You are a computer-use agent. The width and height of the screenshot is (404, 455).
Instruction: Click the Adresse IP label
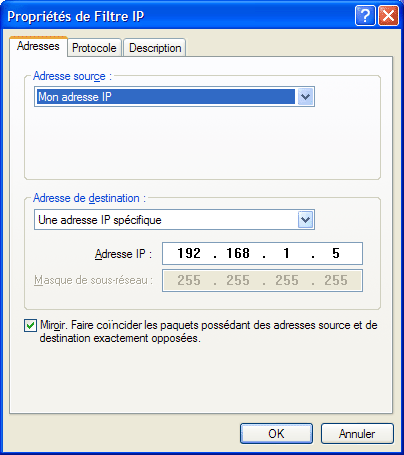[123, 254]
